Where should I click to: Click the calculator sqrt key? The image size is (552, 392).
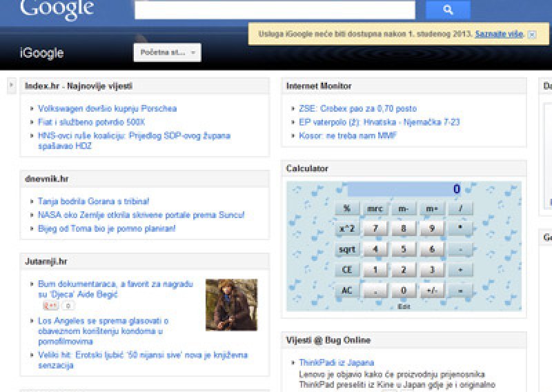(347, 250)
